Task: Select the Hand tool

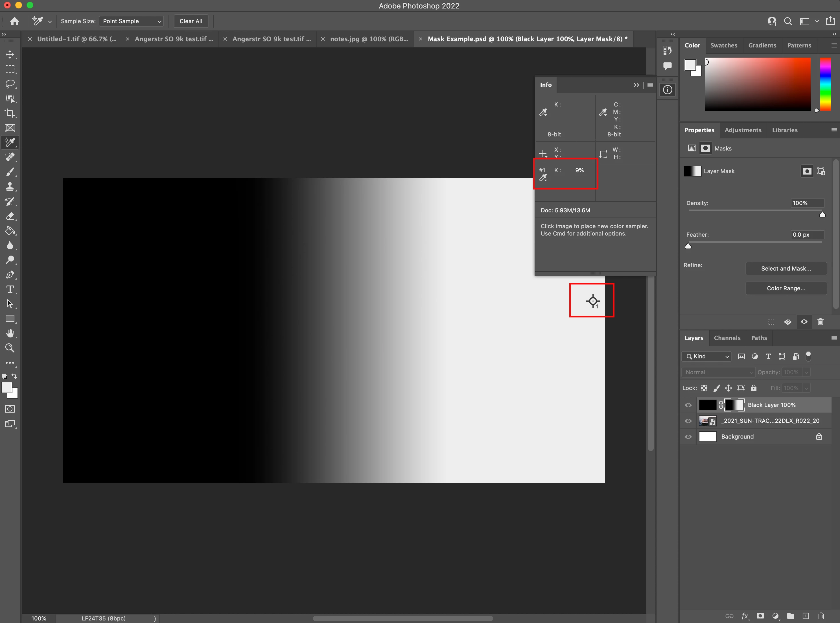Action: coord(10,333)
